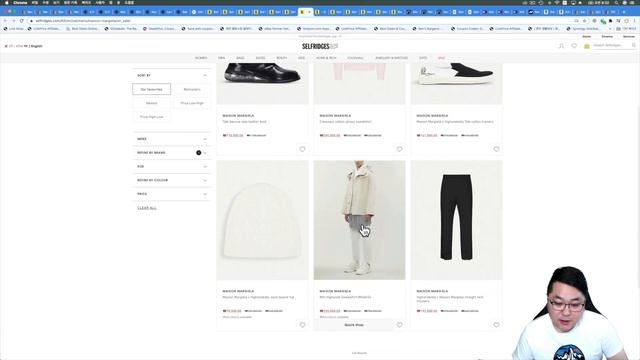Image resolution: width=640 pixels, height=360 pixels.
Task: Reload the page with the refresh icon
Action: tap(22, 21)
